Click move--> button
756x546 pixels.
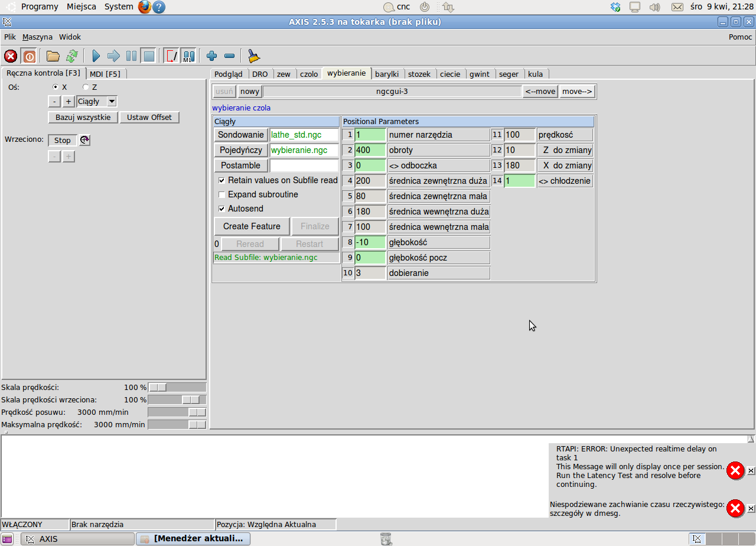[x=577, y=91]
